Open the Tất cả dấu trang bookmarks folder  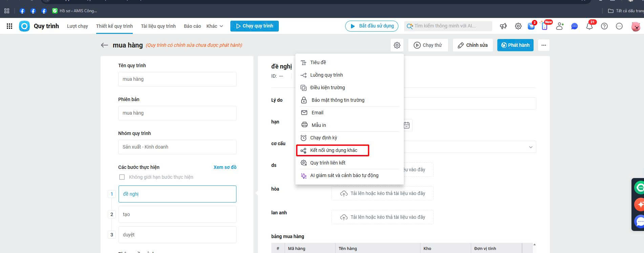click(x=625, y=11)
